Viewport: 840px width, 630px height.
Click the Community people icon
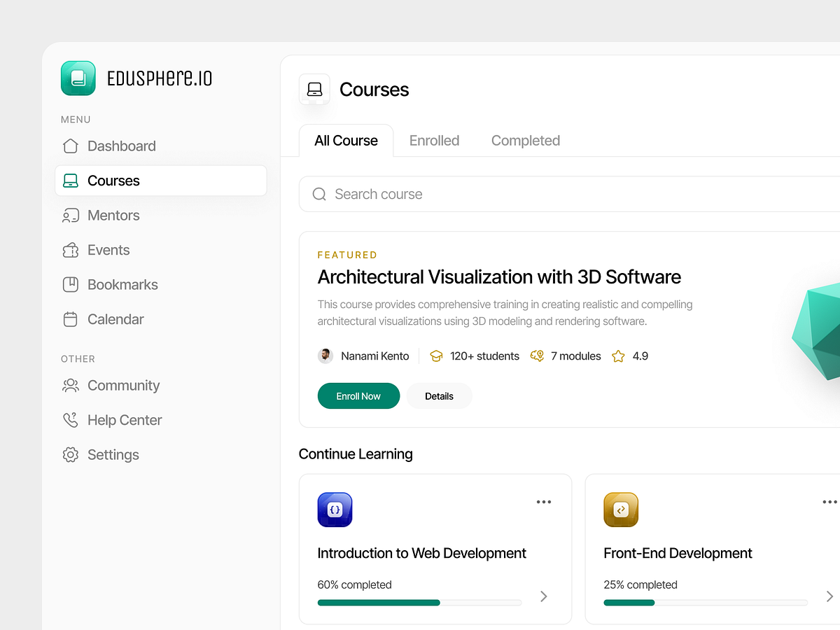71,386
